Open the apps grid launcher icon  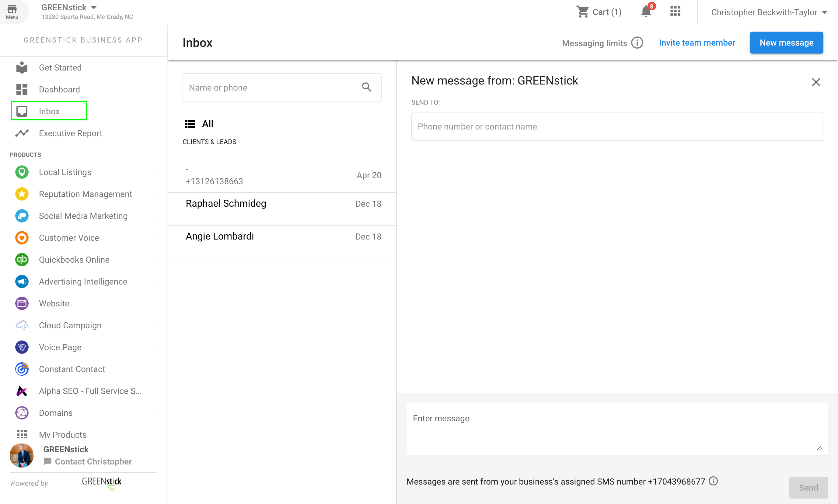pos(675,12)
